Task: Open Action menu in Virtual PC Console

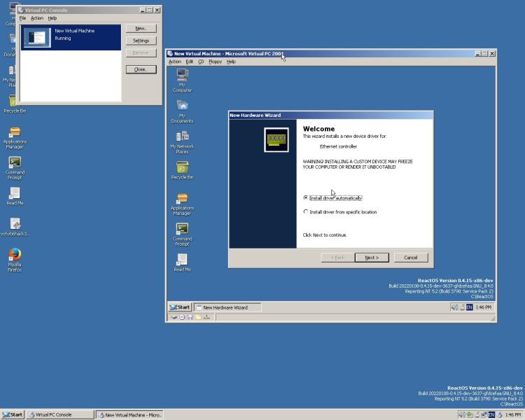Action: pyautogui.click(x=37, y=18)
